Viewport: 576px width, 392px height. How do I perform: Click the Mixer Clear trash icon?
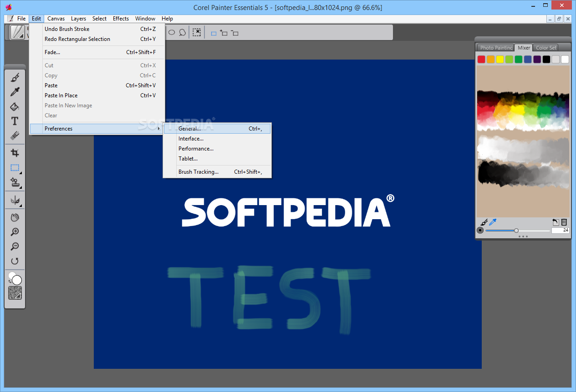(x=564, y=222)
